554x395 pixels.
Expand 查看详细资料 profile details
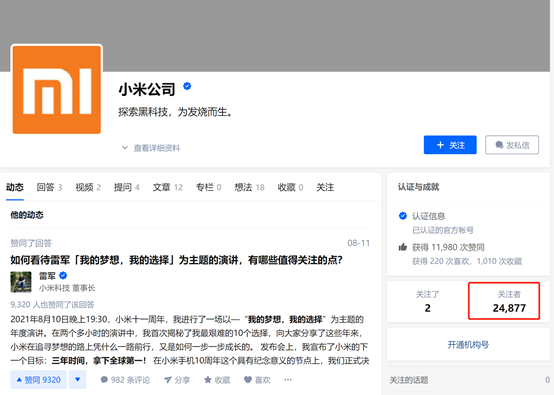tap(151, 148)
